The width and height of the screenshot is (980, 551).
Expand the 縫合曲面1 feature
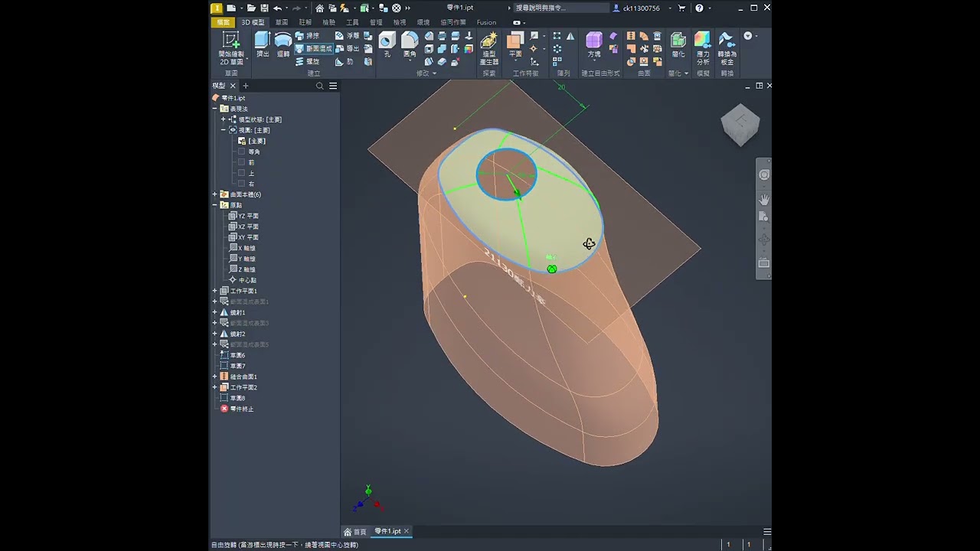tap(215, 377)
